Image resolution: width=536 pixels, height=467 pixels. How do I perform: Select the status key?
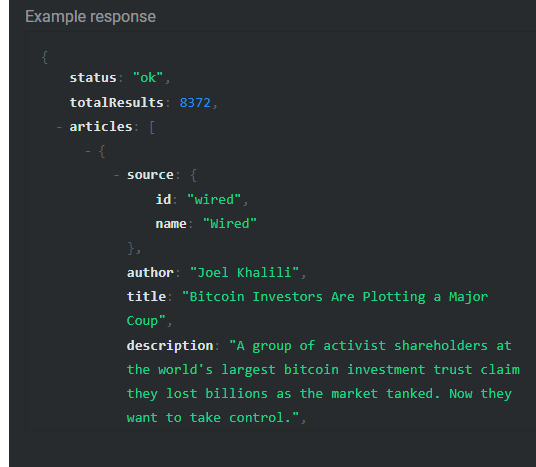click(93, 78)
